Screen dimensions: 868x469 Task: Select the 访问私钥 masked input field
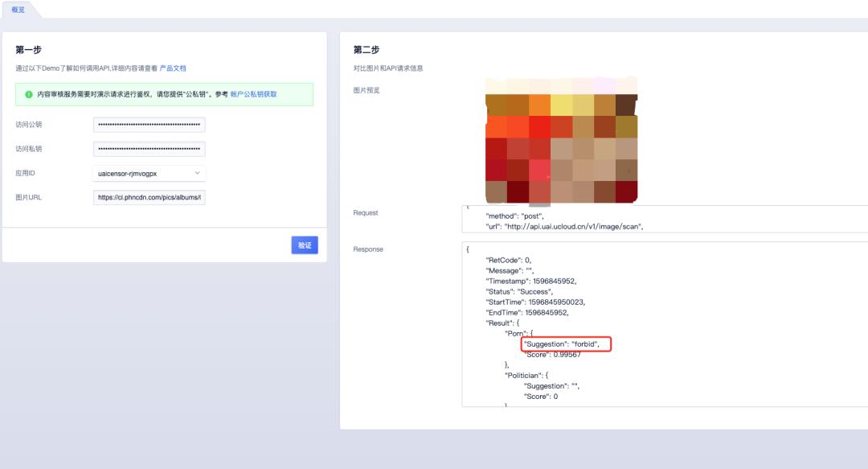pos(149,149)
